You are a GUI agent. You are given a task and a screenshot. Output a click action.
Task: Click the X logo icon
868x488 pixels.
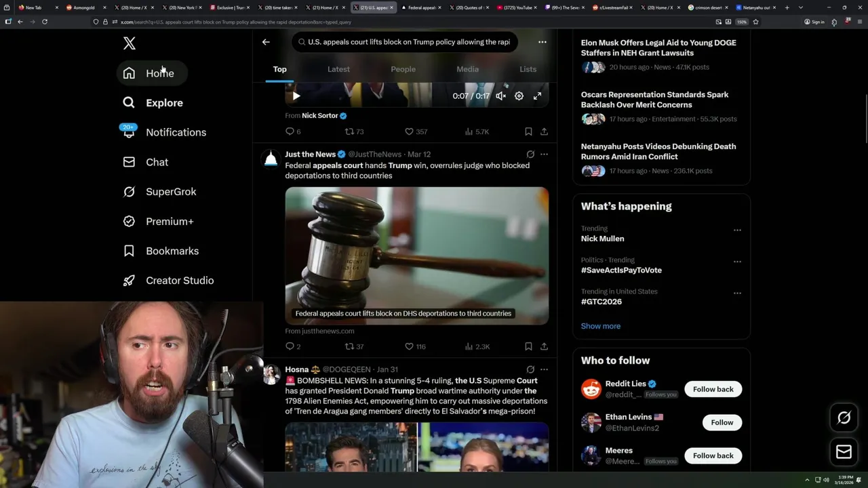pyautogui.click(x=130, y=43)
